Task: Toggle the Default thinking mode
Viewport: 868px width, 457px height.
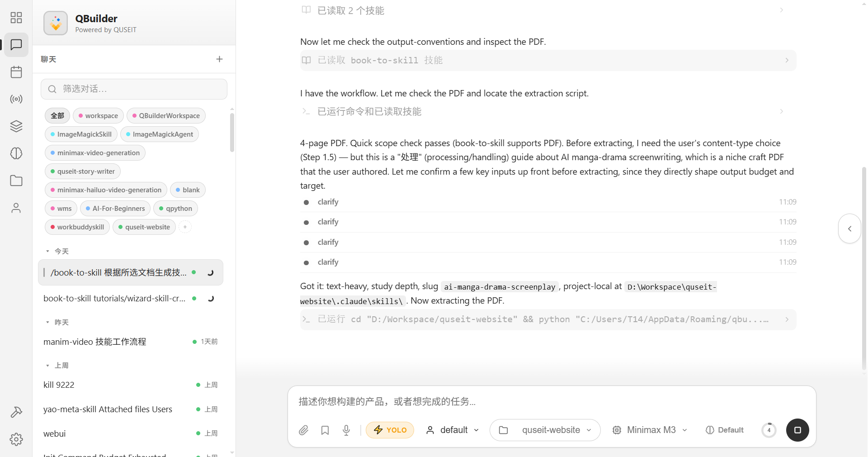Action: [725, 430]
